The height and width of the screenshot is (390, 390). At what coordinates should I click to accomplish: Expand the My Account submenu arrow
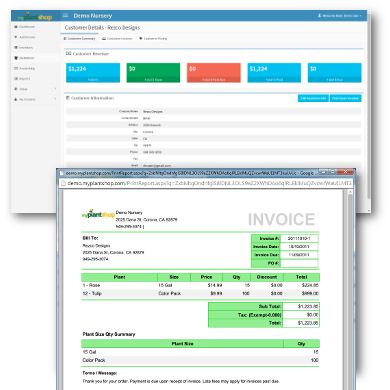point(55,99)
